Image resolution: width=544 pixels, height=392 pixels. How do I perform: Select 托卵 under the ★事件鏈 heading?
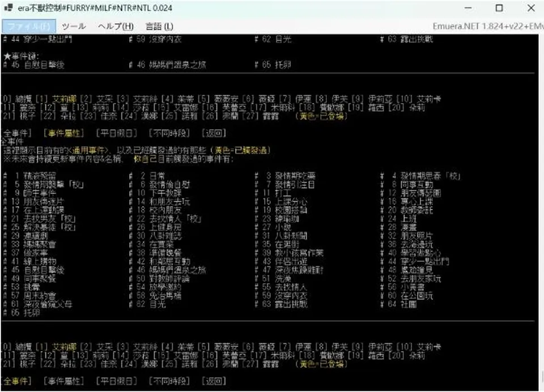click(x=273, y=65)
